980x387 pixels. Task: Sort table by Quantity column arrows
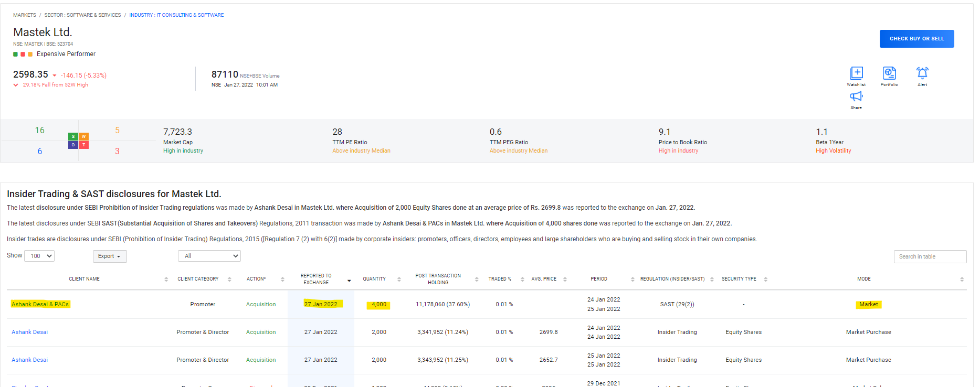tap(399, 279)
